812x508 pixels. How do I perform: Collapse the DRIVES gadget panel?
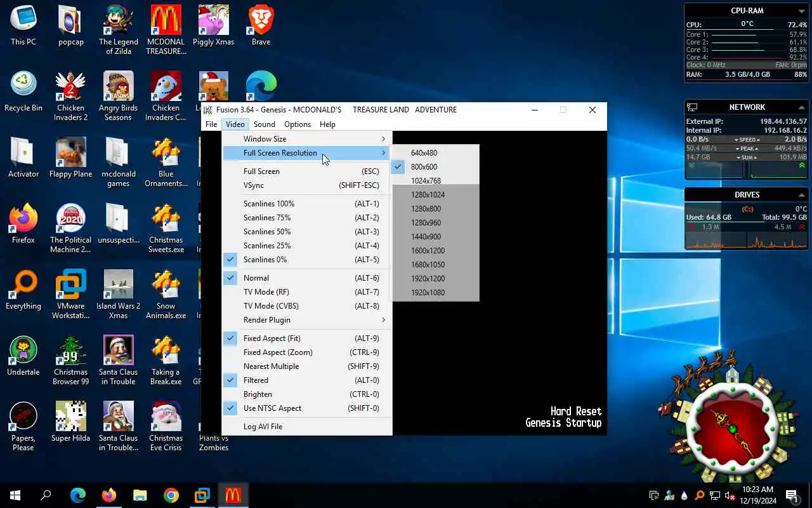pyautogui.click(x=802, y=195)
